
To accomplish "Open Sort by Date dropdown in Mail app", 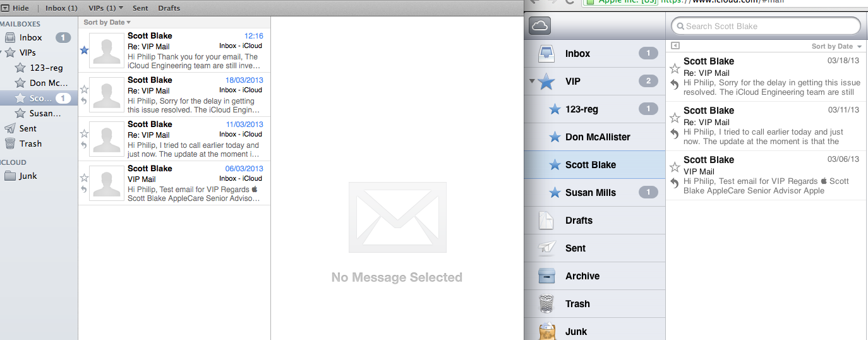I will tap(107, 22).
